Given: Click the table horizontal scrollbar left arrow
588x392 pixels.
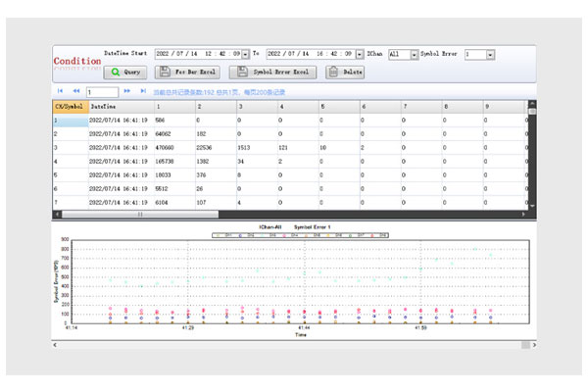Looking at the screenshot, I should [x=57, y=215].
